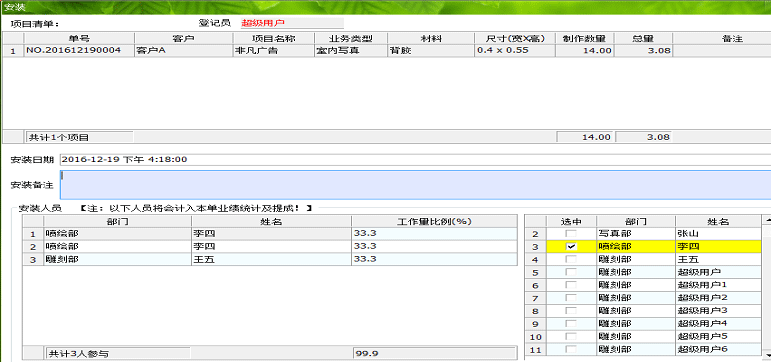771x362 pixels.
Task: Click the 业务类型 column header
Action: pos(351,38)
